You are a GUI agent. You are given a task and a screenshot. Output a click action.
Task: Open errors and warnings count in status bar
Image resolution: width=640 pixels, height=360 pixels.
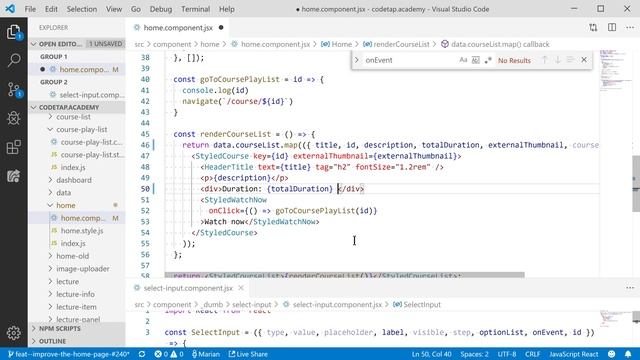click(169, 354)
